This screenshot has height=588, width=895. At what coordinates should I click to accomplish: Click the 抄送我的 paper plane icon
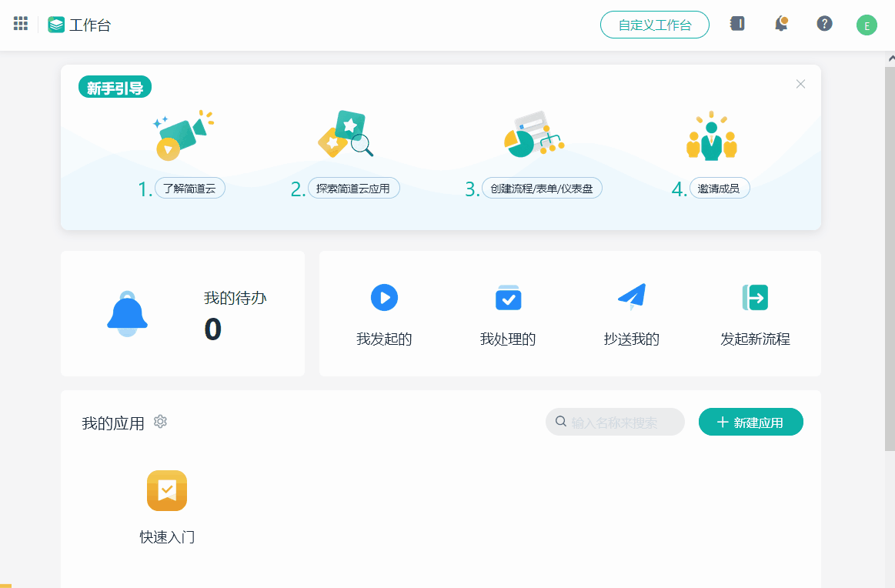tap(632, 297)
